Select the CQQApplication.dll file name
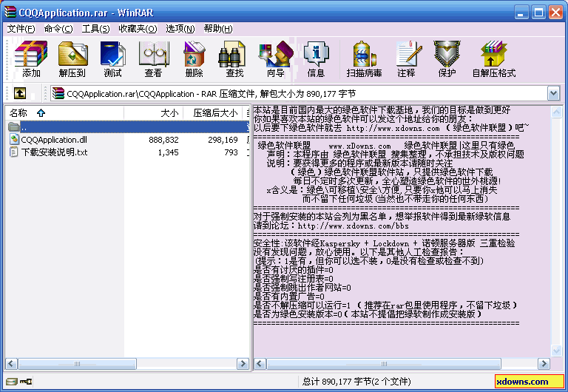The image size is (568, 392). [54, 140]
